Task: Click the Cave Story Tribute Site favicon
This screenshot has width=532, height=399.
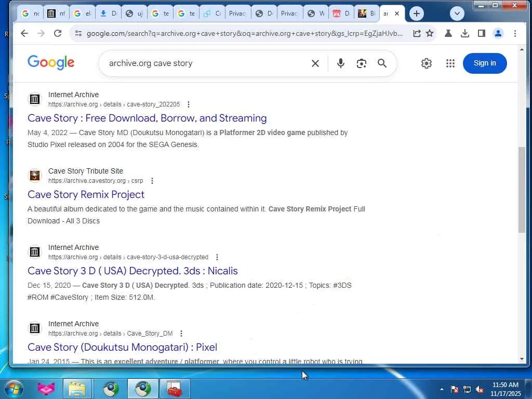Action: [35, 176]
